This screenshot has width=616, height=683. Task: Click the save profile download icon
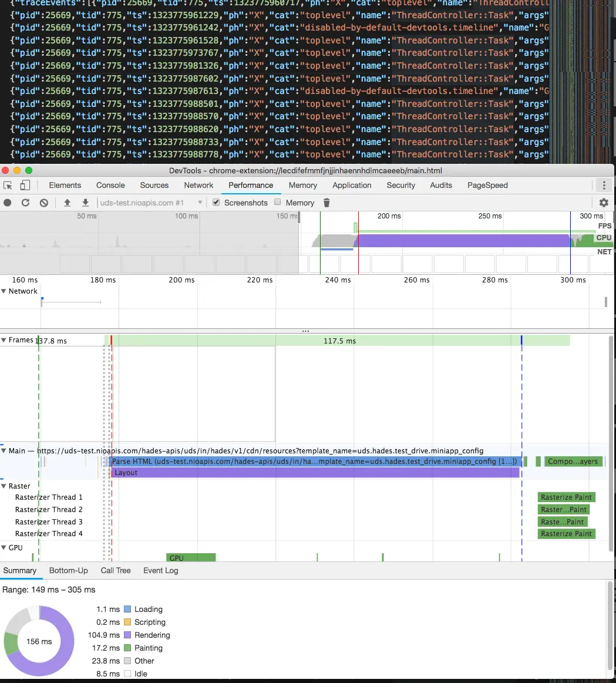pos(85,203)
